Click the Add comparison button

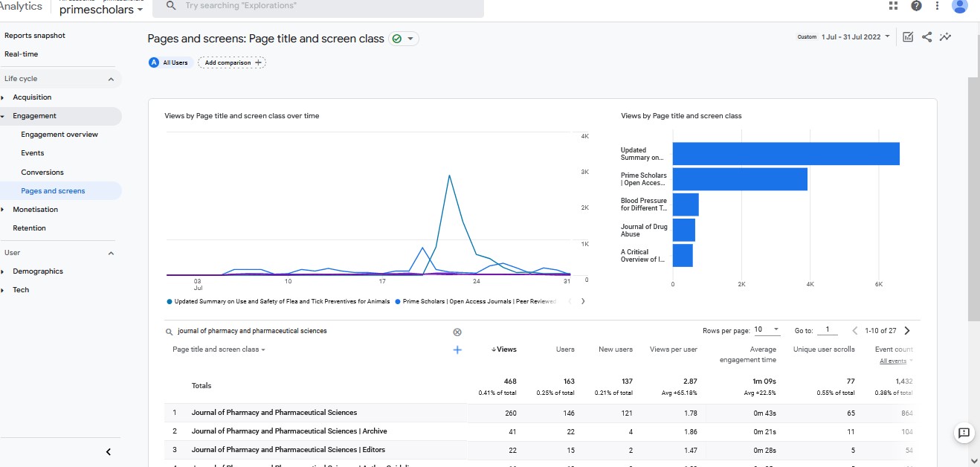point(232,62)
